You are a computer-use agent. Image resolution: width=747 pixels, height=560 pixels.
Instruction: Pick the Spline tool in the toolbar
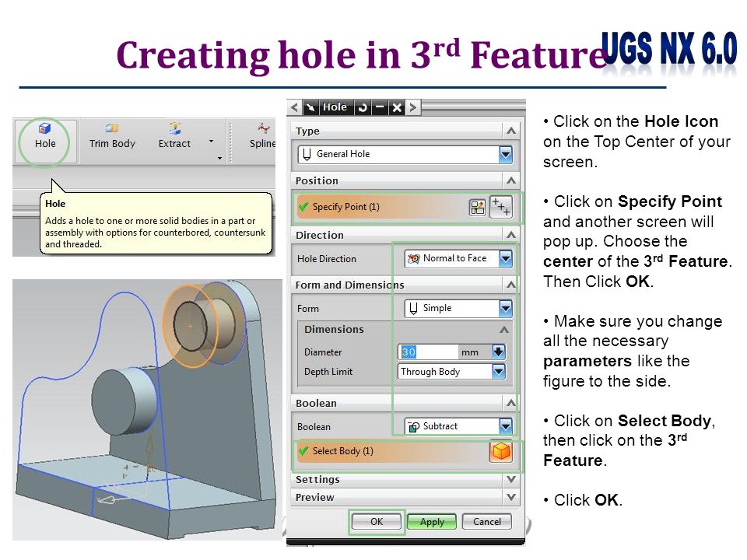tap(262, 136)
